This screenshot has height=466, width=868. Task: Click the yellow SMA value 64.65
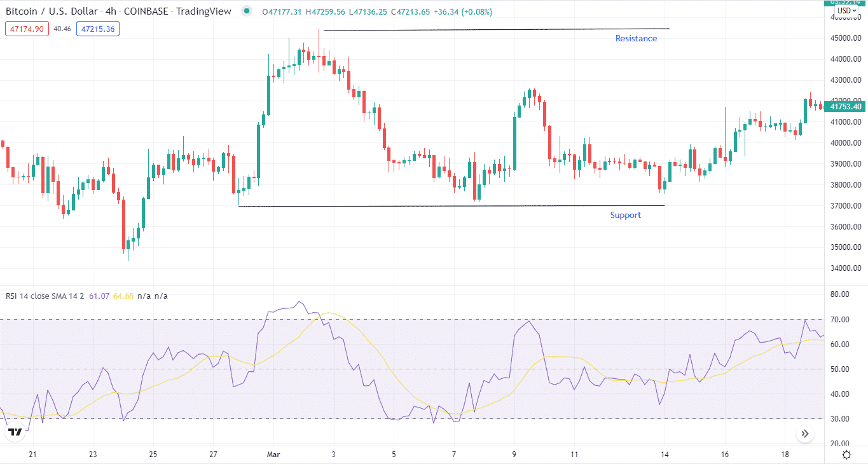tap(123, 296)
